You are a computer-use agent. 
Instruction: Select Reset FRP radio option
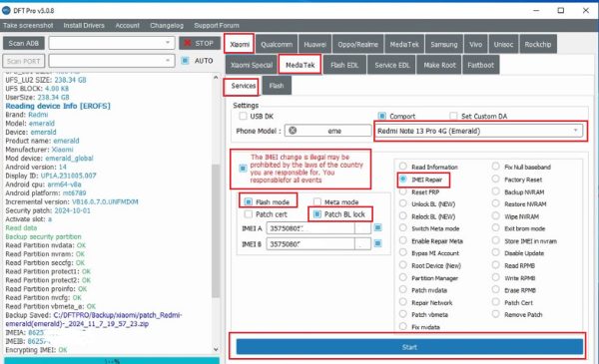403,191
